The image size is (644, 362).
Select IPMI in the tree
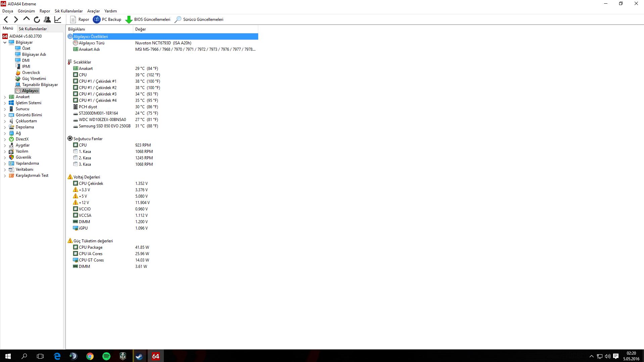(26, 67)
